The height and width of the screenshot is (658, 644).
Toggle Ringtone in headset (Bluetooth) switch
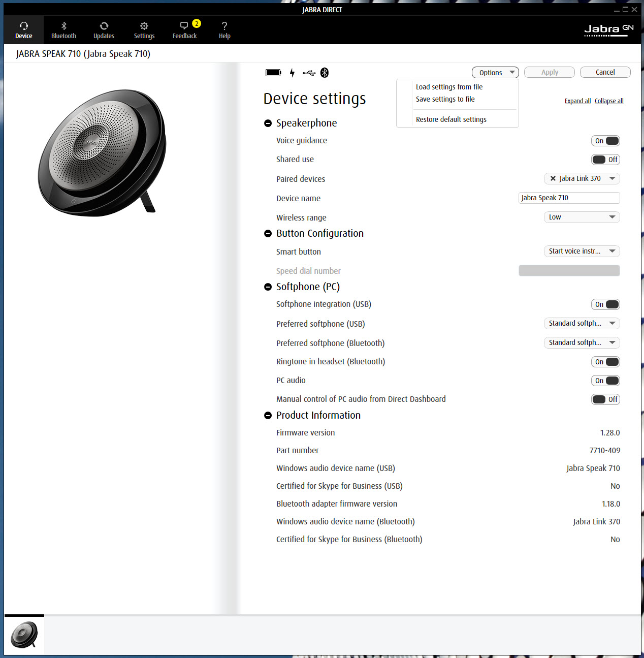(605, 362)
